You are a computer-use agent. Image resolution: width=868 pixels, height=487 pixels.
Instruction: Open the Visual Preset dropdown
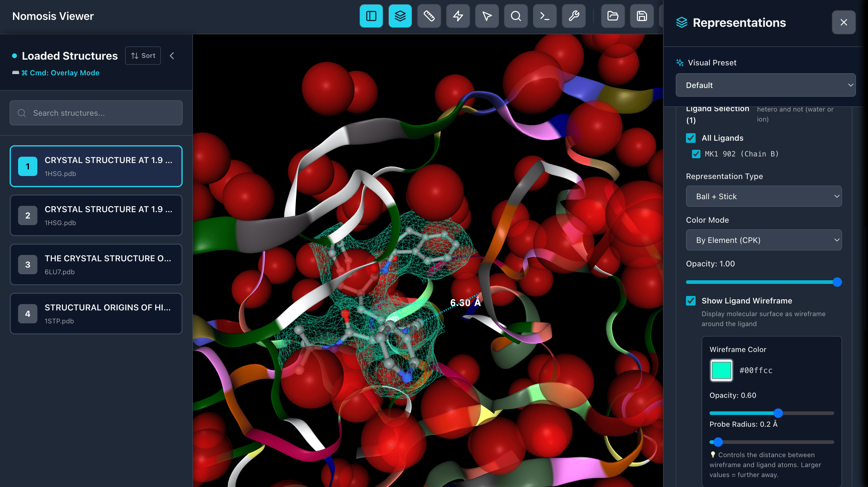tap(765, 85)
